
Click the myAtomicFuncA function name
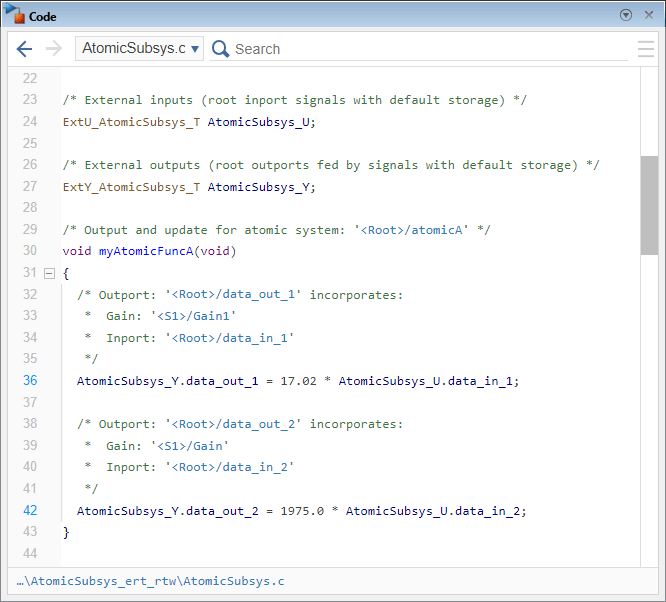click(146, 251)
